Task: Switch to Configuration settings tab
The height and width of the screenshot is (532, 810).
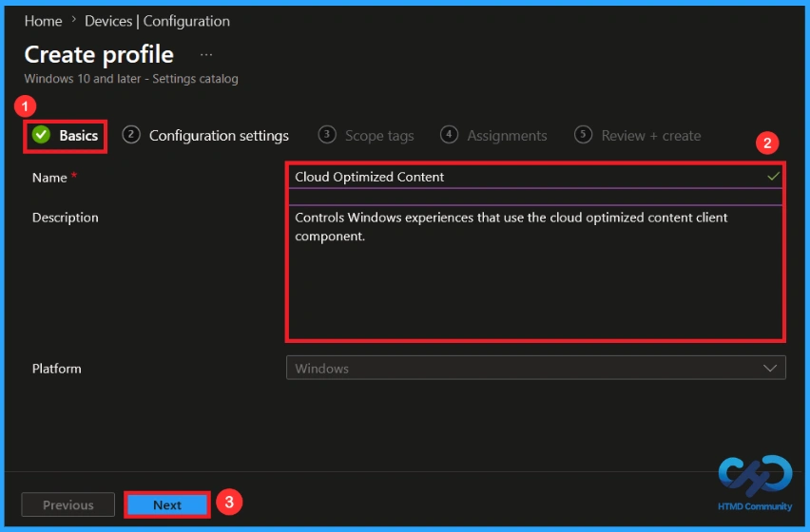Action: coord(205,136)
